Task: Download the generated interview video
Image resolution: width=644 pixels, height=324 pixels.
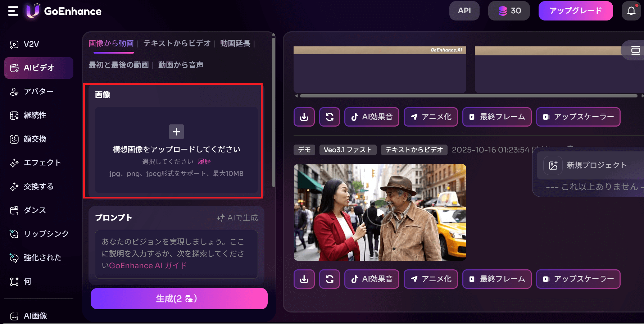Action: [x=304, y=279]
